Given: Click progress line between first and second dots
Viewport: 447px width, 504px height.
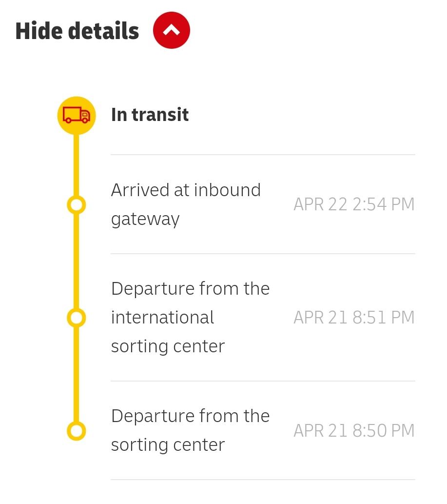Looking at the screenshot, I should click(77, 261).
